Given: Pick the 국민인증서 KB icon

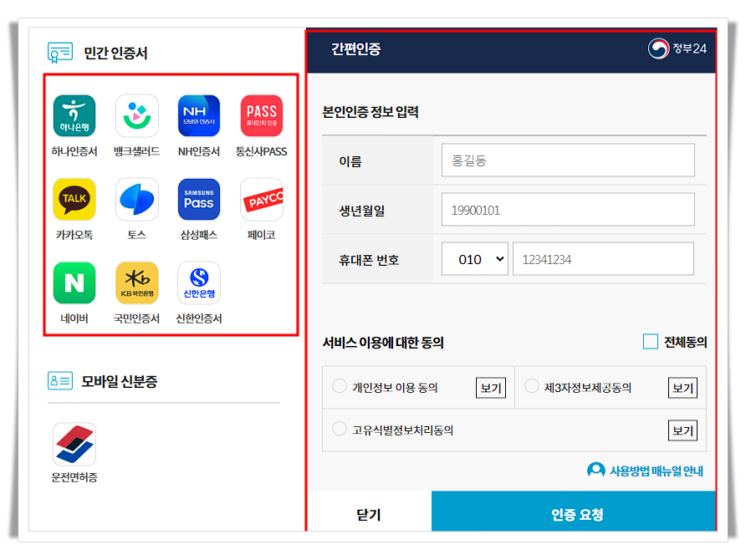Looking at the screenshot, I should (x=137, y=283).
